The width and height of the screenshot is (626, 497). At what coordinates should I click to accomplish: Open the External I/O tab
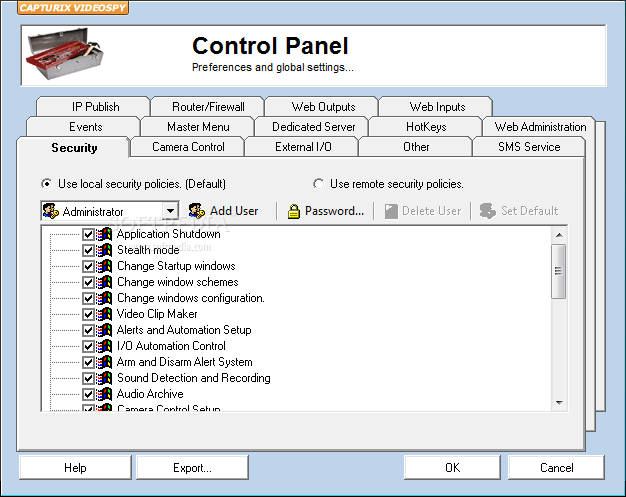[303, 147]
